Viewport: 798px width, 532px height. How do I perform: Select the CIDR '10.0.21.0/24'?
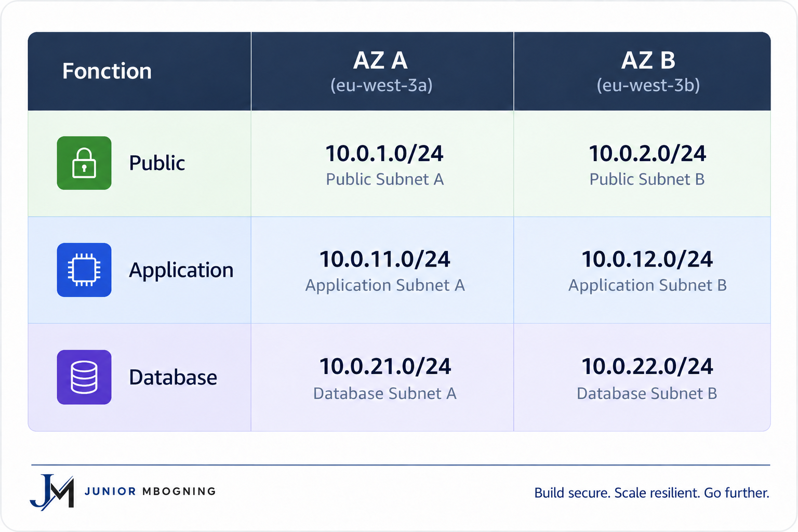[385, 366]
